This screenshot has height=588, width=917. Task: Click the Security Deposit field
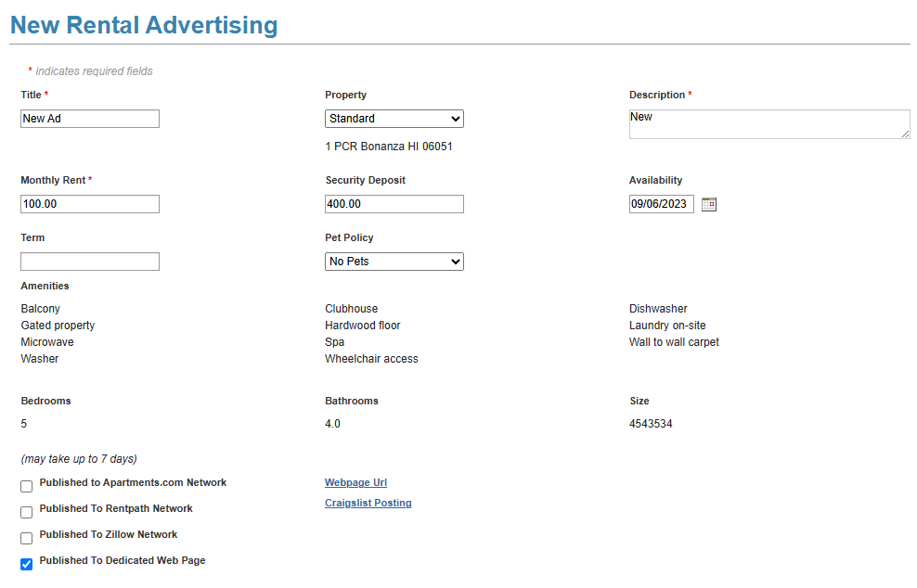point(394,204)
